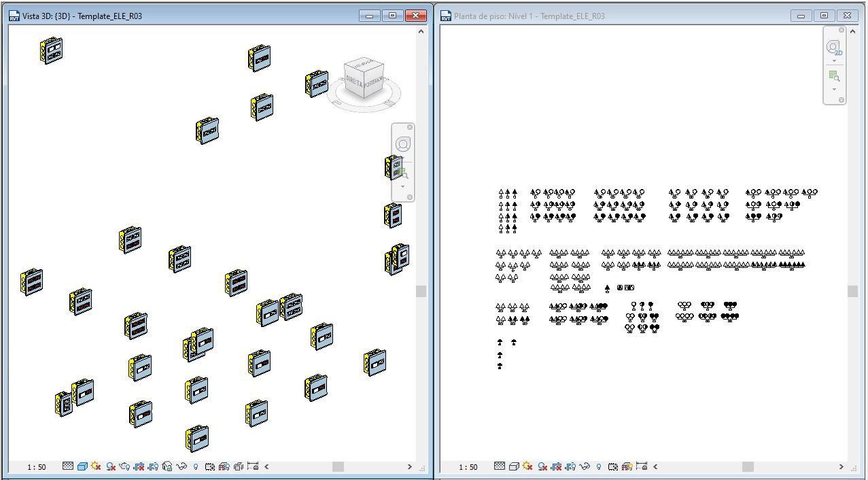Click the DIREITA face of the ViewCube

pyautogui.click(x=354, y=81)
